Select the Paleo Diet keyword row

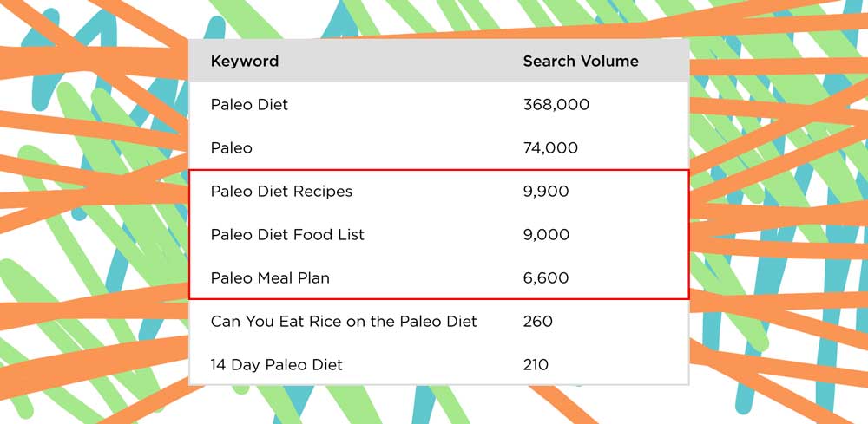(x=439, y=104)
